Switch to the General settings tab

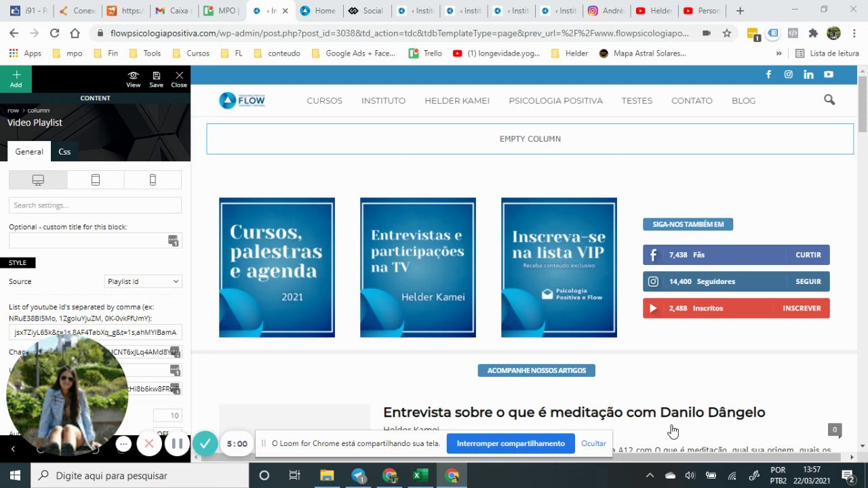(29, 152)
